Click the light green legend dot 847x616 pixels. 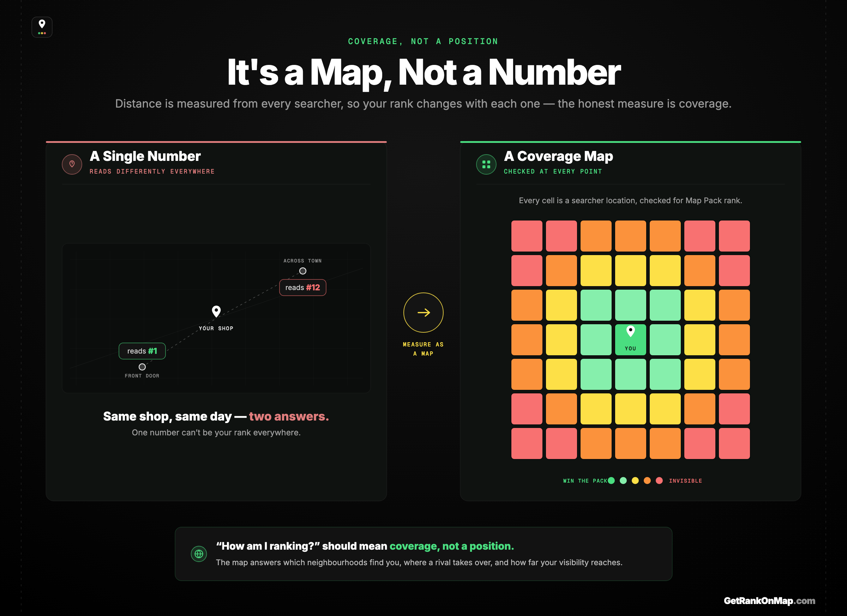(x=623, y=481)
